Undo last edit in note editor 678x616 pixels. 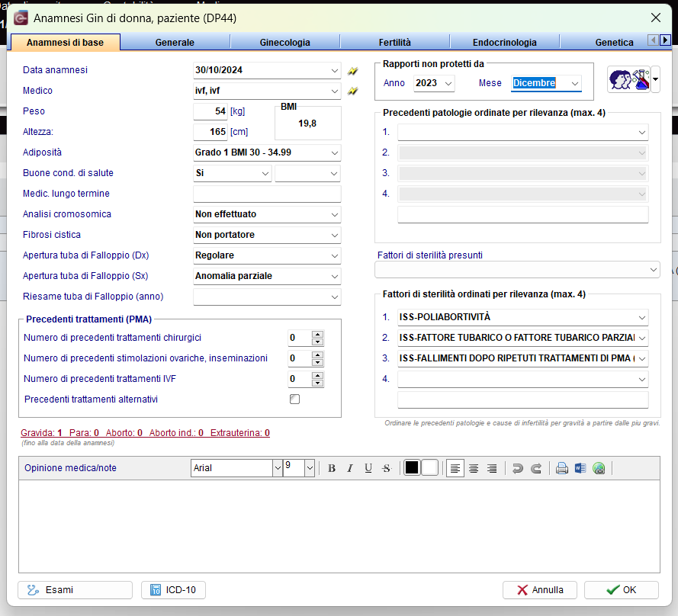coord(517,468)
